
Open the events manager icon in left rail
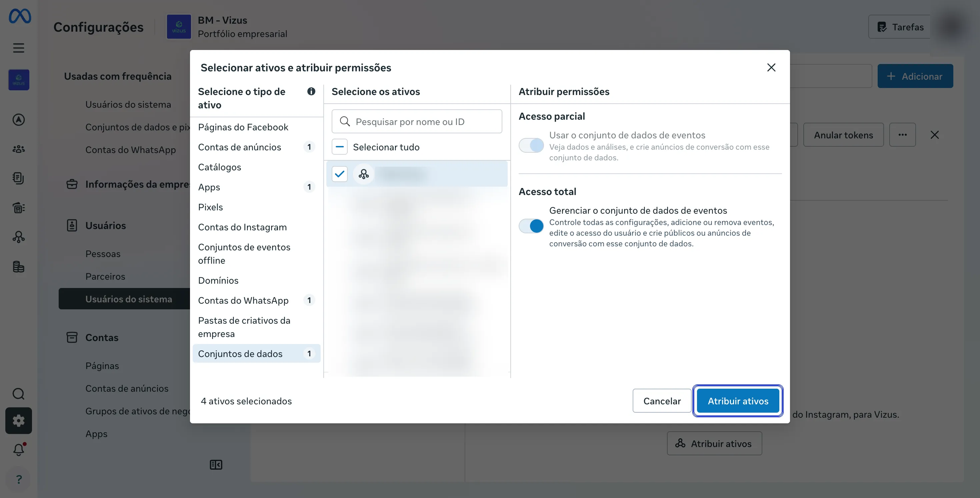tap(19, 237)
